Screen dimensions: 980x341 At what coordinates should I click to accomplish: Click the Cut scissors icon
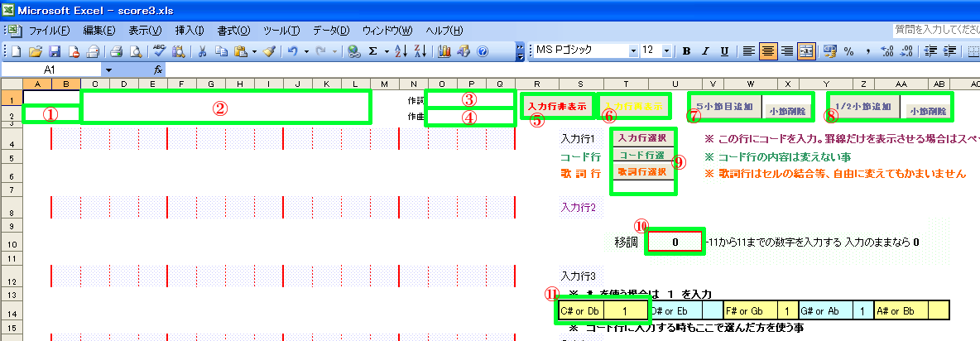[x=202, y=51]
